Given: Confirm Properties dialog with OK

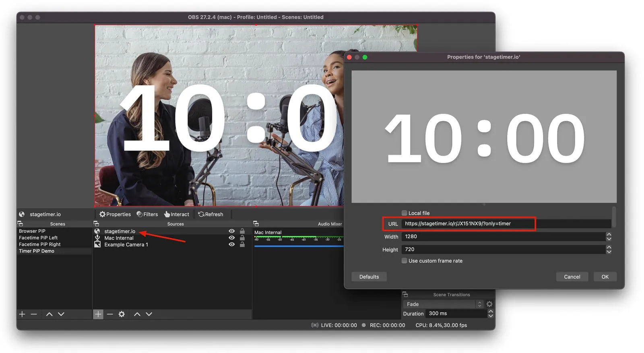Looking at the screenshot, I should point(605,277).
